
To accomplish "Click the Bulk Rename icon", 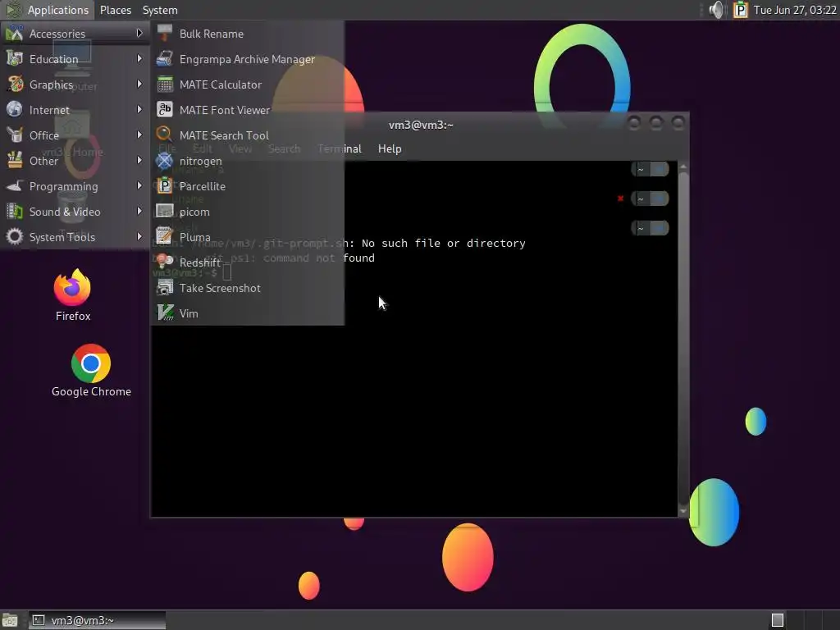I will [164, 33].
